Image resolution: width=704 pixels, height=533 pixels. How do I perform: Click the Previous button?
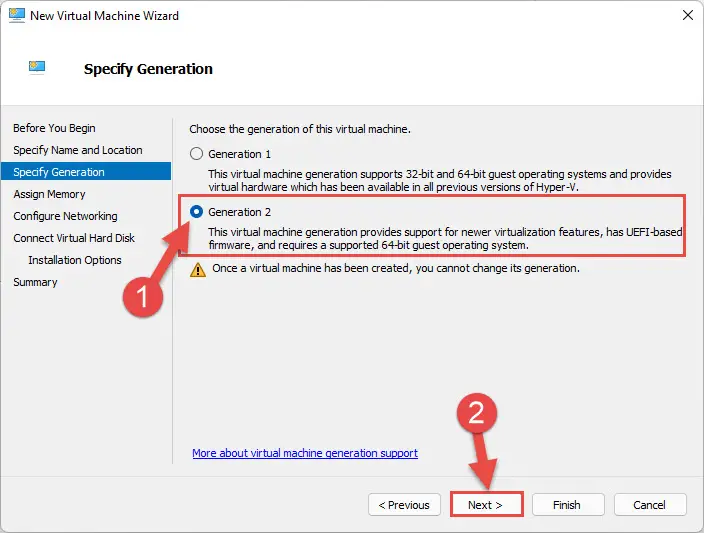tap(404, 505)
